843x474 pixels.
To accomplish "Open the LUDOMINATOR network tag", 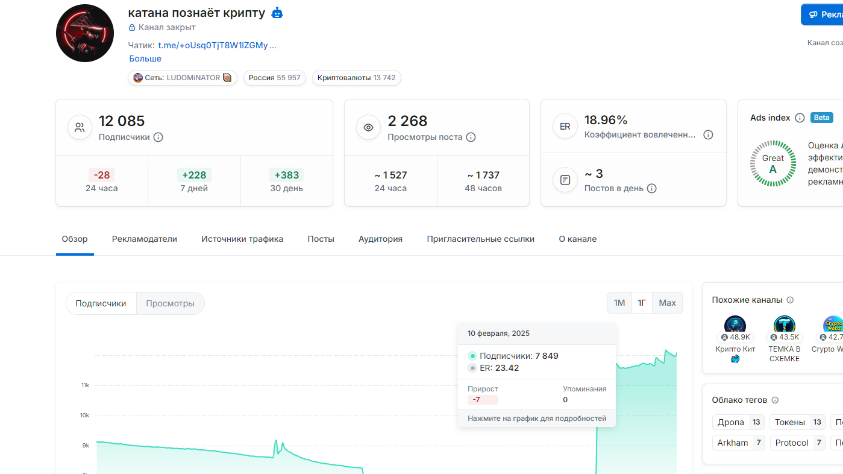I will point(182,78).
